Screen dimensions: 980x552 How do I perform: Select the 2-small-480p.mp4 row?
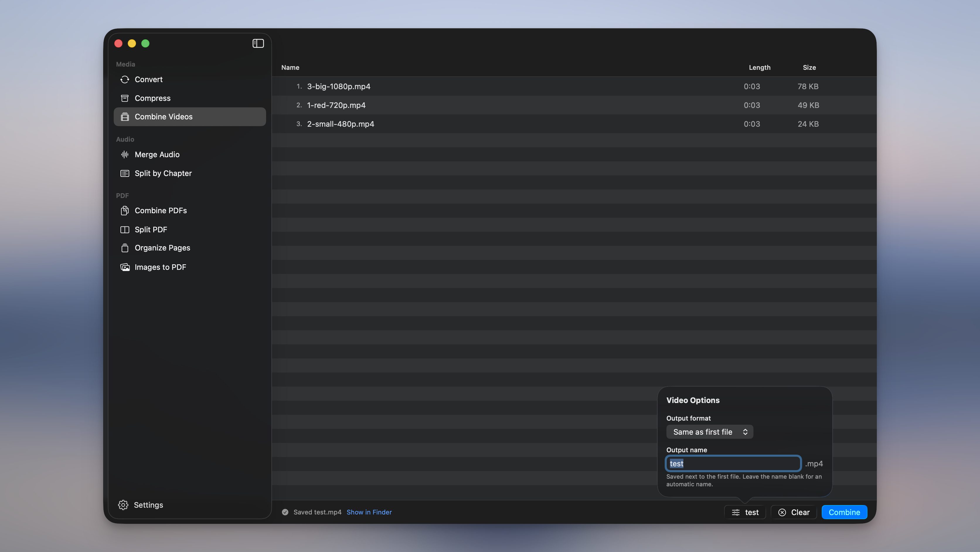574,124
